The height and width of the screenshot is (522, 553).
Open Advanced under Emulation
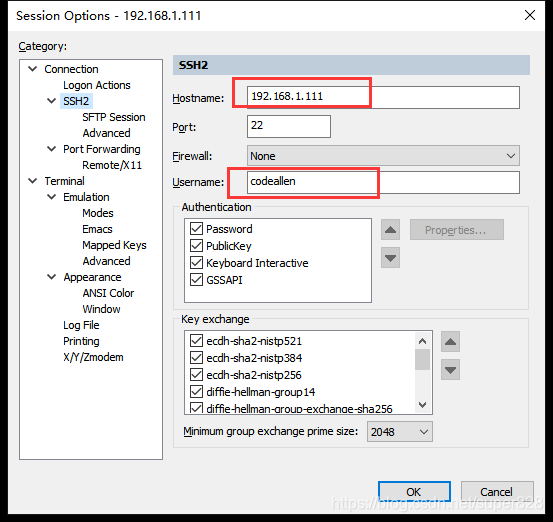point(106,261)
